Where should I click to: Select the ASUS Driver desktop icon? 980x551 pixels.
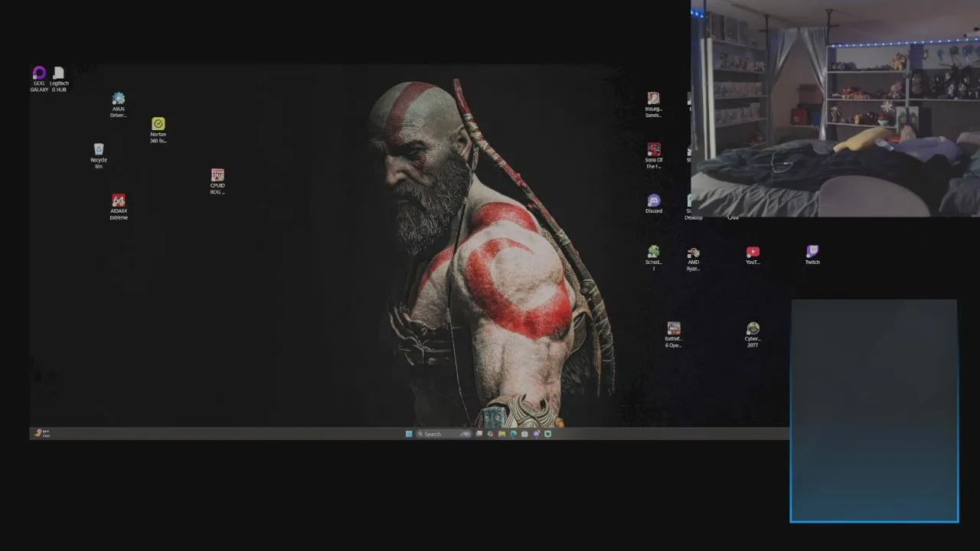119,105
